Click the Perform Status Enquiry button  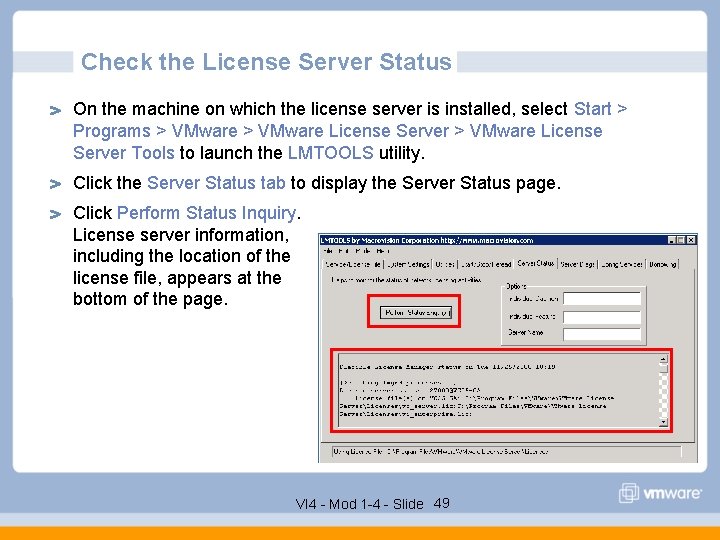tap(416, 313)
